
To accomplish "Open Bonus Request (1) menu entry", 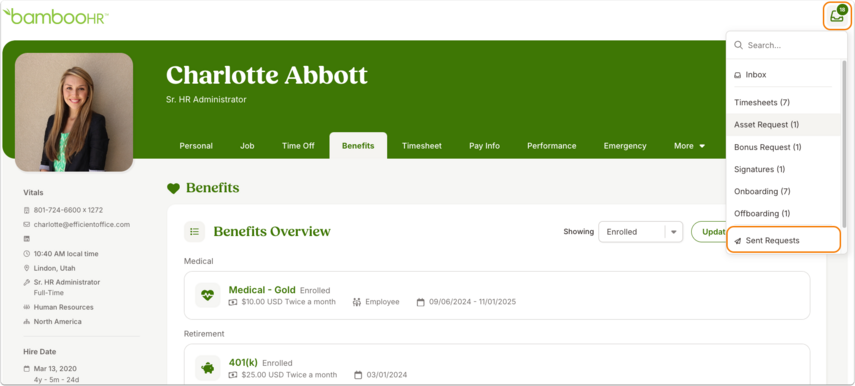I will click(784, 147).
